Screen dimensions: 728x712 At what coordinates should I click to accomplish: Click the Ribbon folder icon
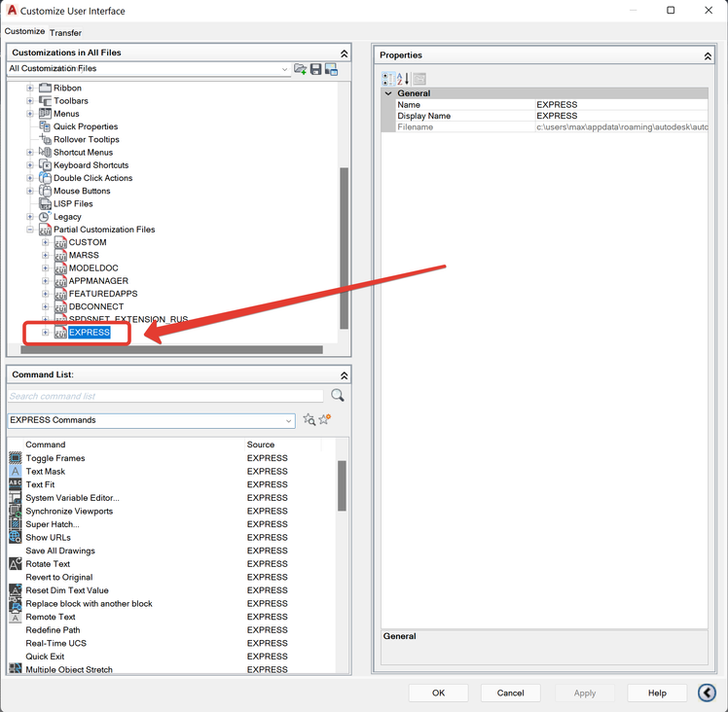(45, 88)
